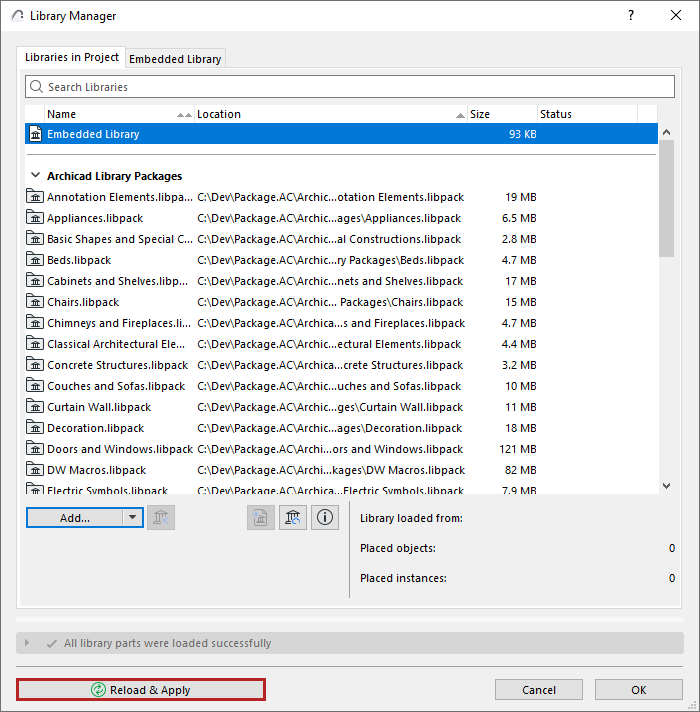Click the Couches and Sofas package icon

tap(35, 386)
